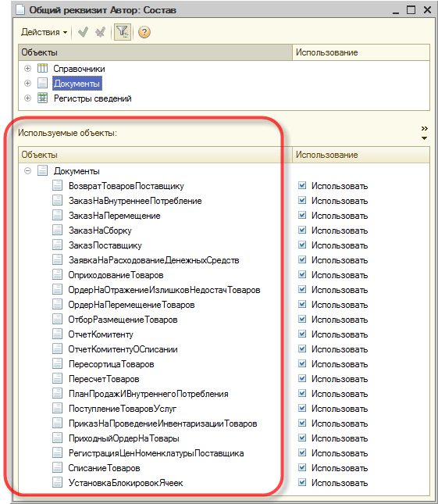The width and height of the screenshot is (438, 504).
Task: Click the Используемые объекты label
Action: coord(67,133)
